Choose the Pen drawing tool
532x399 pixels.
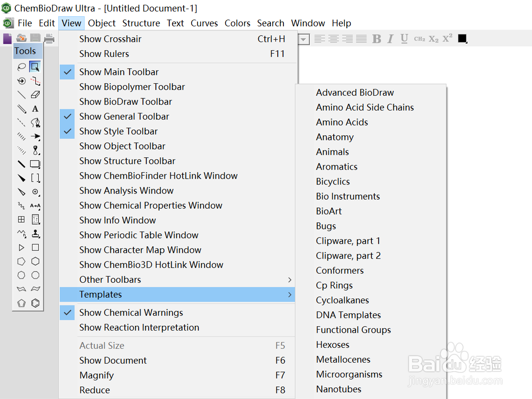(x=35, y=122)
